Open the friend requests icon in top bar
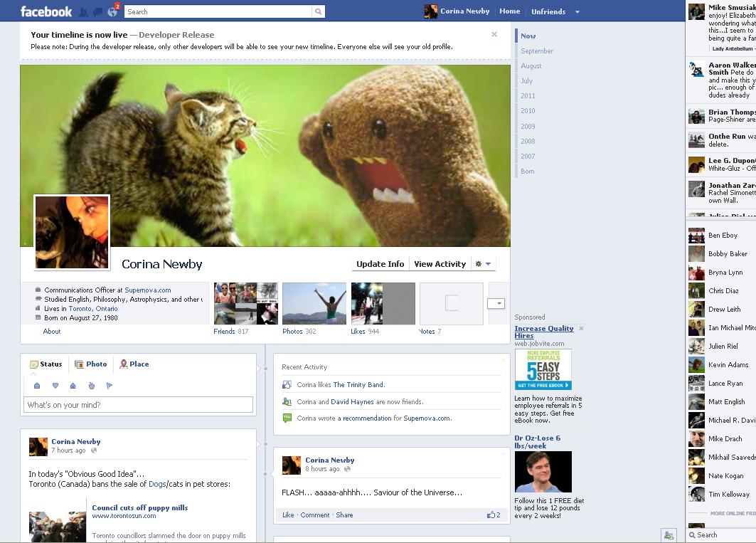Image resolution: width=756 pixels, height=543 pixels. (83, 12)
